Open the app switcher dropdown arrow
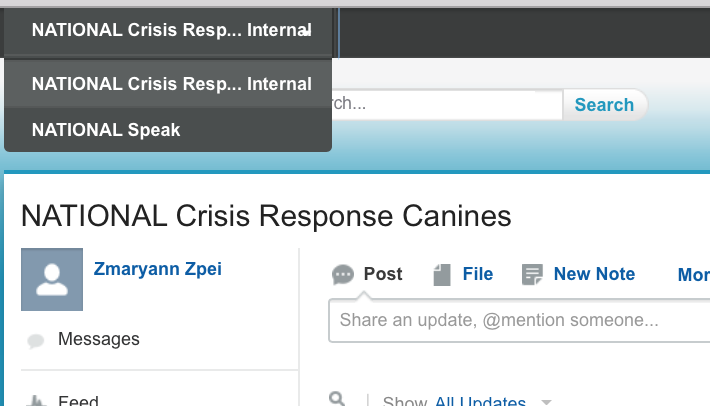The height and width of the screenshot is (406, 710). (308, 31)
